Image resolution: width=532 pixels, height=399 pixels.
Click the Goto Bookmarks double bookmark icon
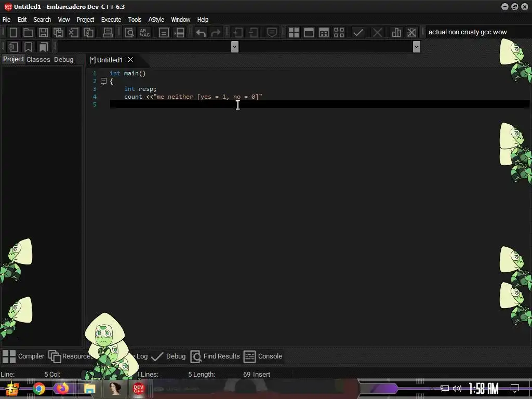(44, 47)
